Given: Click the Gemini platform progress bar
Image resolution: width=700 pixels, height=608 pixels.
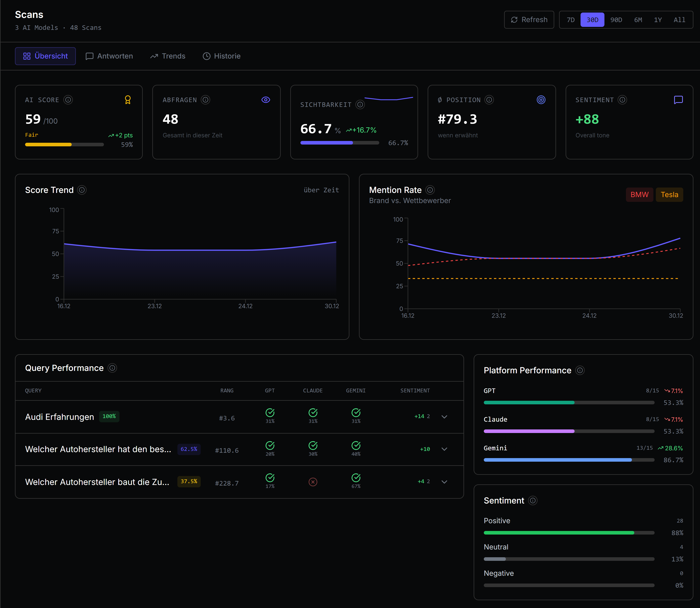Looking at the screenshot, I should [x=569, y=460].
